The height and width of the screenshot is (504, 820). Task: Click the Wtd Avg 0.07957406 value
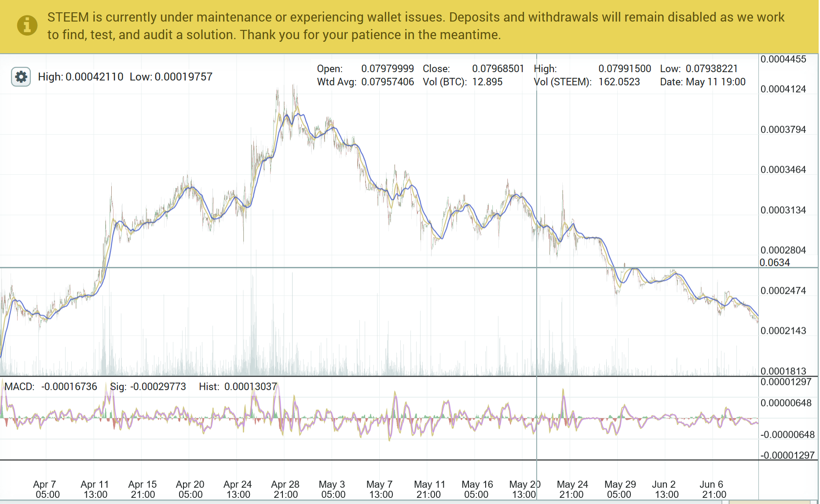(388, 82)
